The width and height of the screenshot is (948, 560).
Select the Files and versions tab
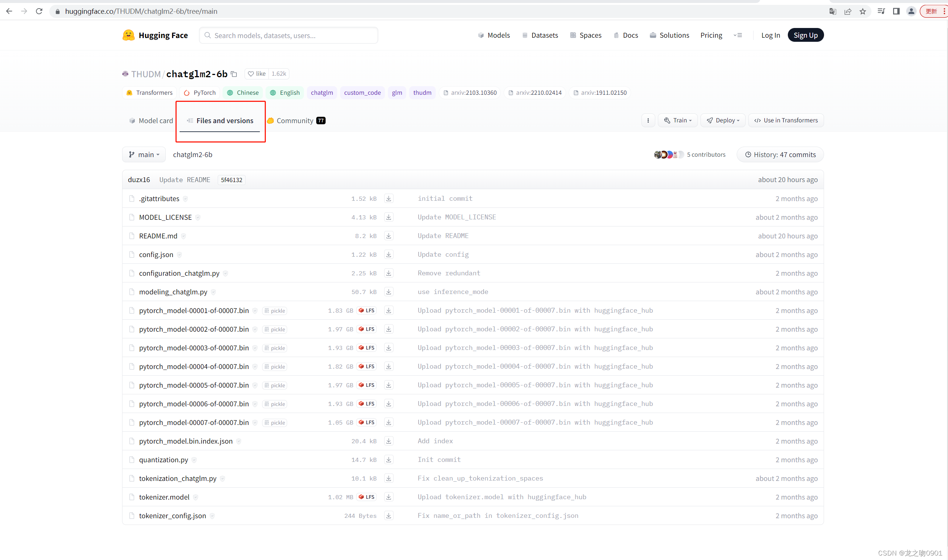220,121
